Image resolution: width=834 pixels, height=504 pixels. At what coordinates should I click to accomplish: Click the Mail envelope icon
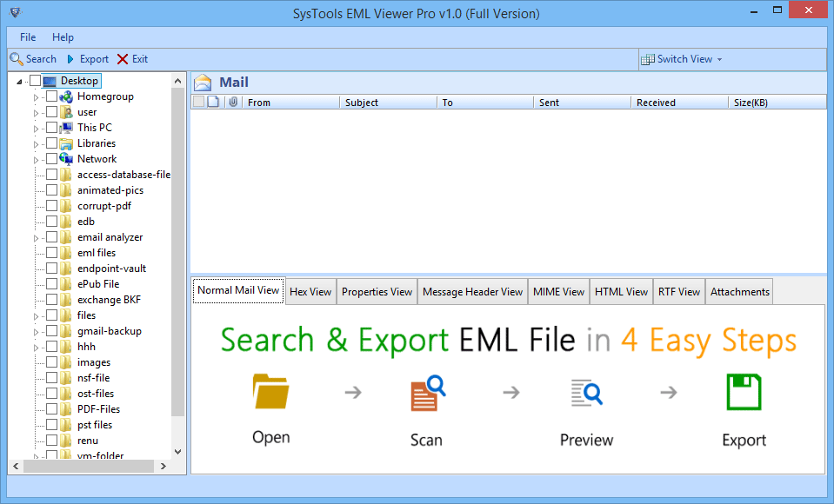[x=203, y=83]
